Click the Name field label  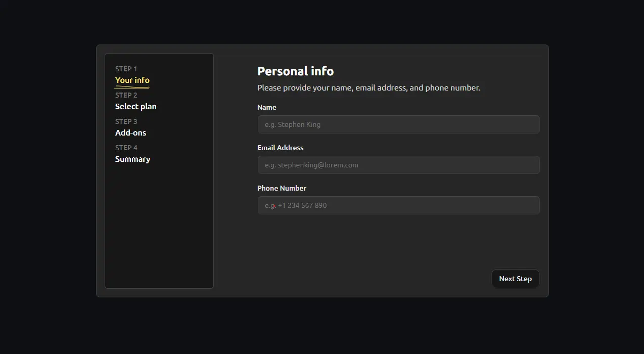pos(267,107)
